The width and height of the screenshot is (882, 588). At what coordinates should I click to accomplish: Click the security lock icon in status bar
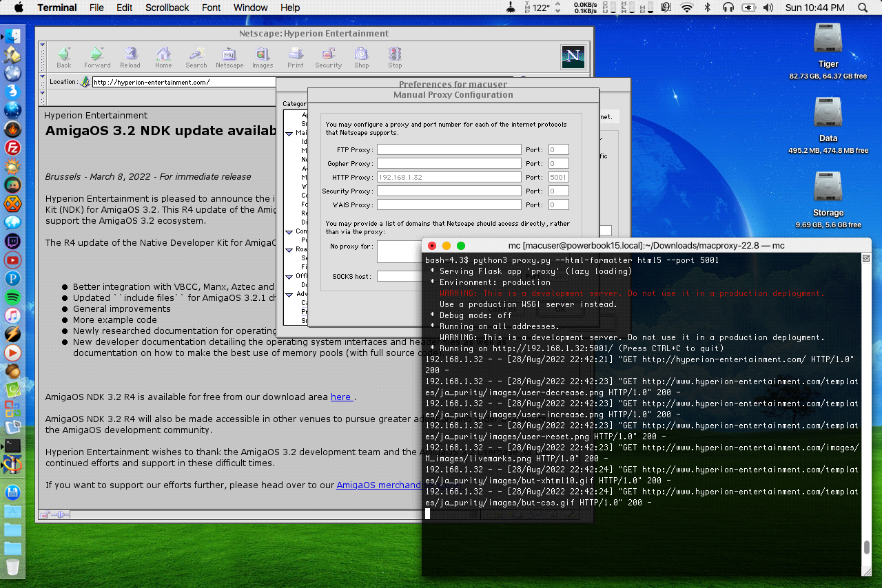pyautogui.click(x=45, y=514)
